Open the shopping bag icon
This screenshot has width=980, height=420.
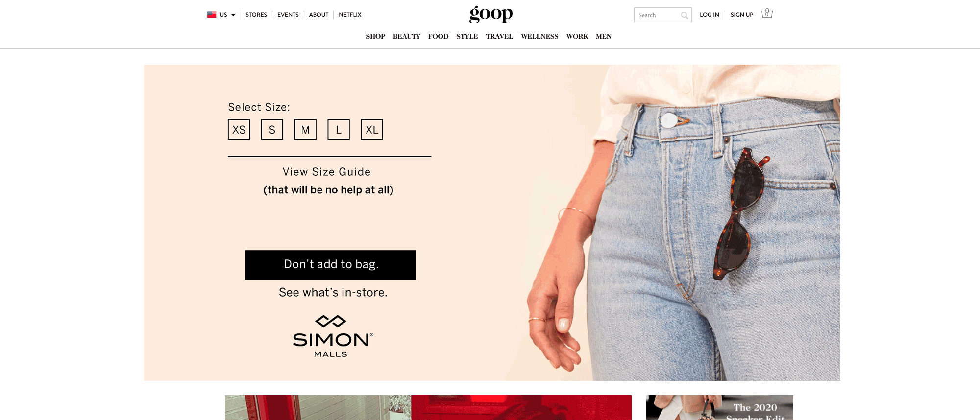tap(767, 14)
